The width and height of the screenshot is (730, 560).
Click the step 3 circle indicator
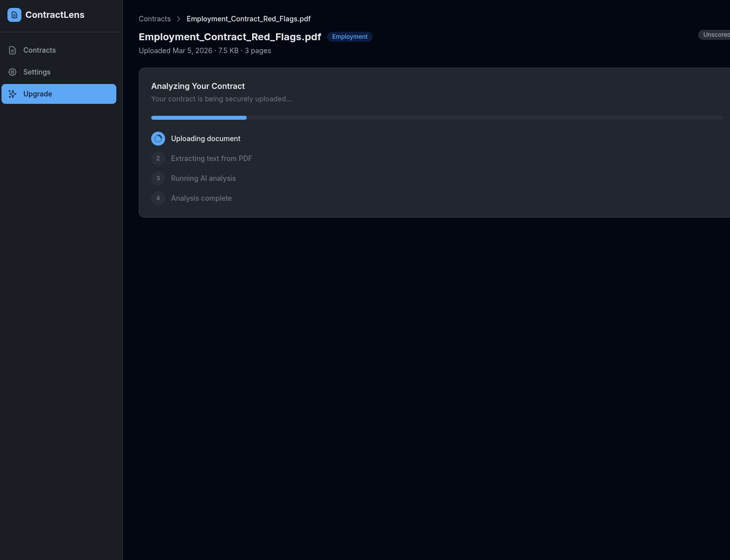point(158,178)
